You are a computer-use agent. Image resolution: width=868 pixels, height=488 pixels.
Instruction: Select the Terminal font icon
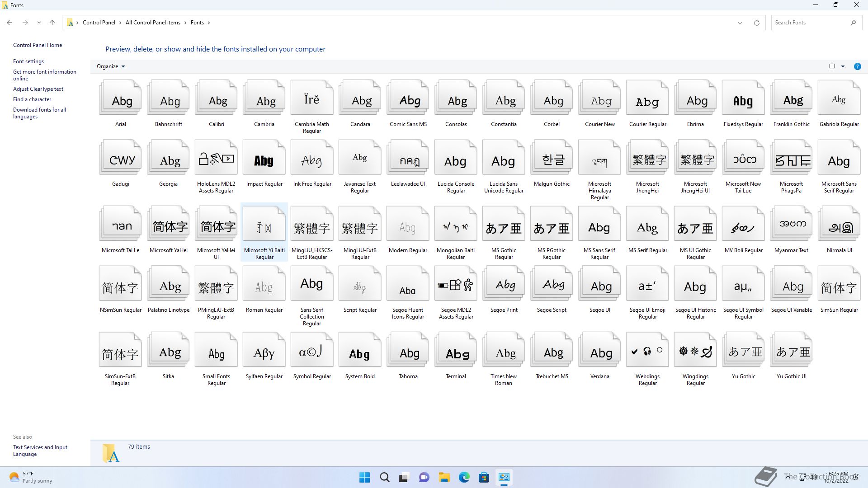pyautogui.click(x=456, y=350)
